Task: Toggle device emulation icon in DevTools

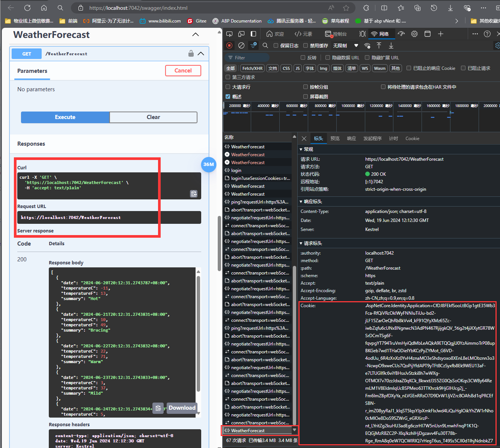Action: pos(242,34)
